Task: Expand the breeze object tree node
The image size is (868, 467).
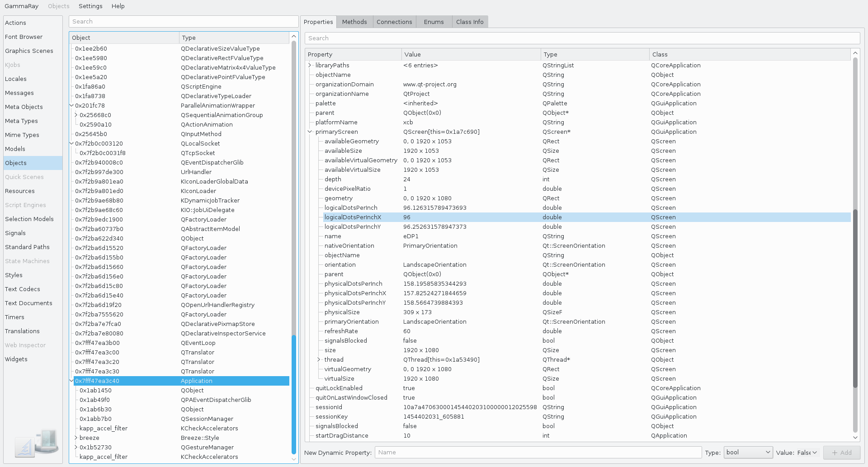Action: click(x=76, y=438)
